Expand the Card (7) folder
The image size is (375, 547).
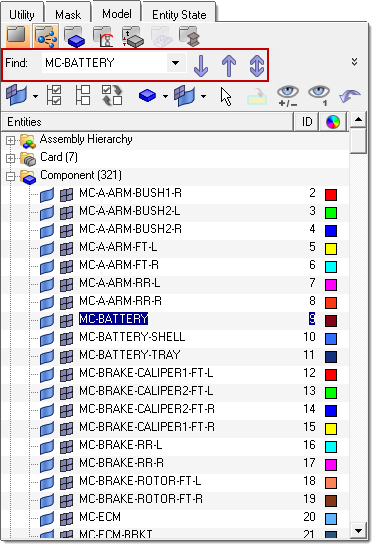coord(10,158)
